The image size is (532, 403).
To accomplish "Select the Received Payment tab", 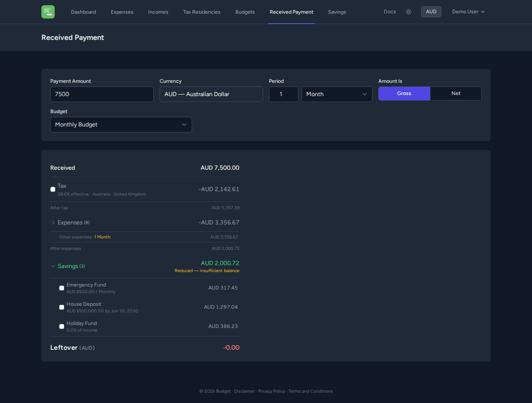I will (x=291, y=12).
